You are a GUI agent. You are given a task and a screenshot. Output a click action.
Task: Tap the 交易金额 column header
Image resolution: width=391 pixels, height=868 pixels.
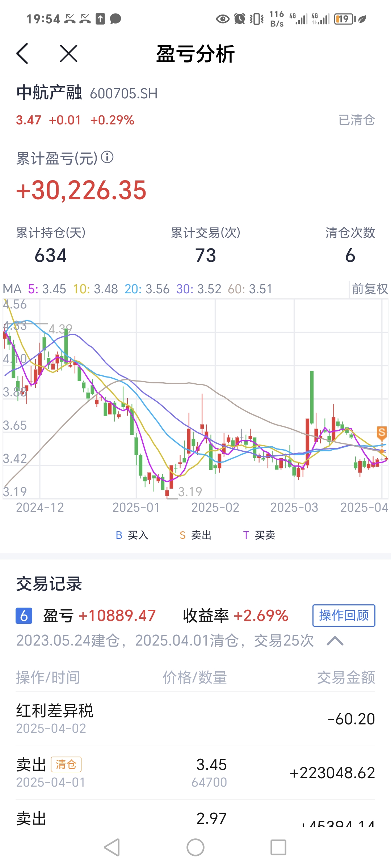point(346,677)
